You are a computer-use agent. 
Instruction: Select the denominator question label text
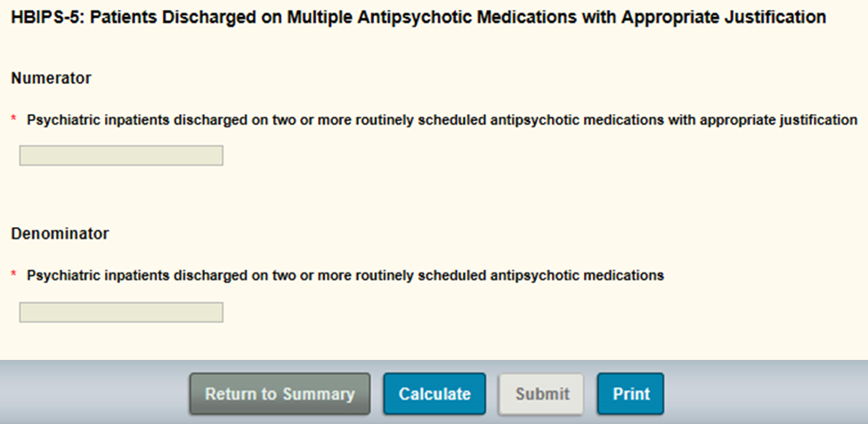click(x=345, y=276)
